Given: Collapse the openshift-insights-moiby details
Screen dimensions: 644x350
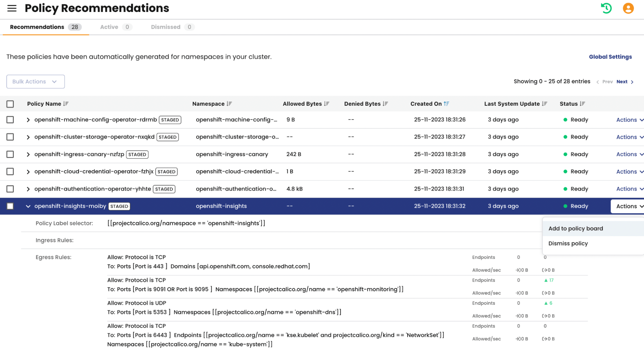Looking at the screenshot, I should pos(28,206).
